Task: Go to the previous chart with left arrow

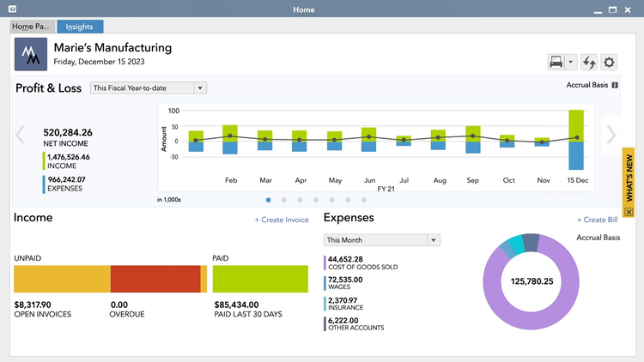Action: (x=20, y=135)
